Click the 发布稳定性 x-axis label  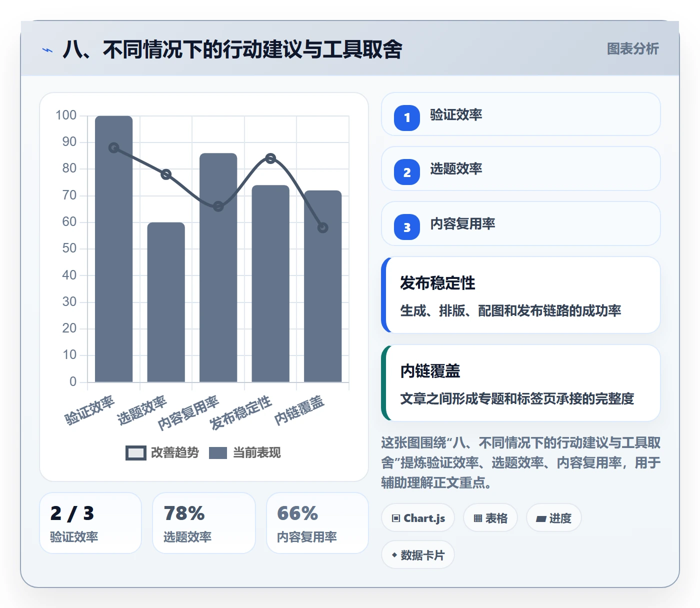pos(240,413)
